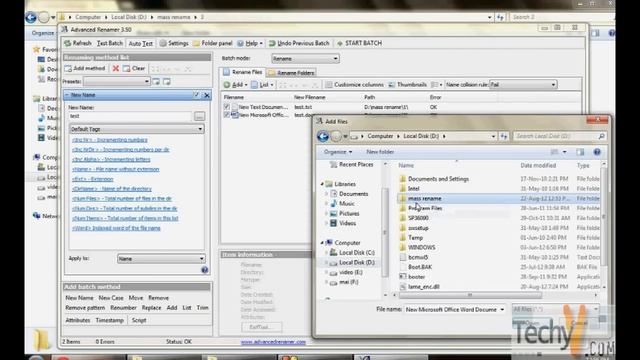Collapse the New Name method panel

click(67, 95)
